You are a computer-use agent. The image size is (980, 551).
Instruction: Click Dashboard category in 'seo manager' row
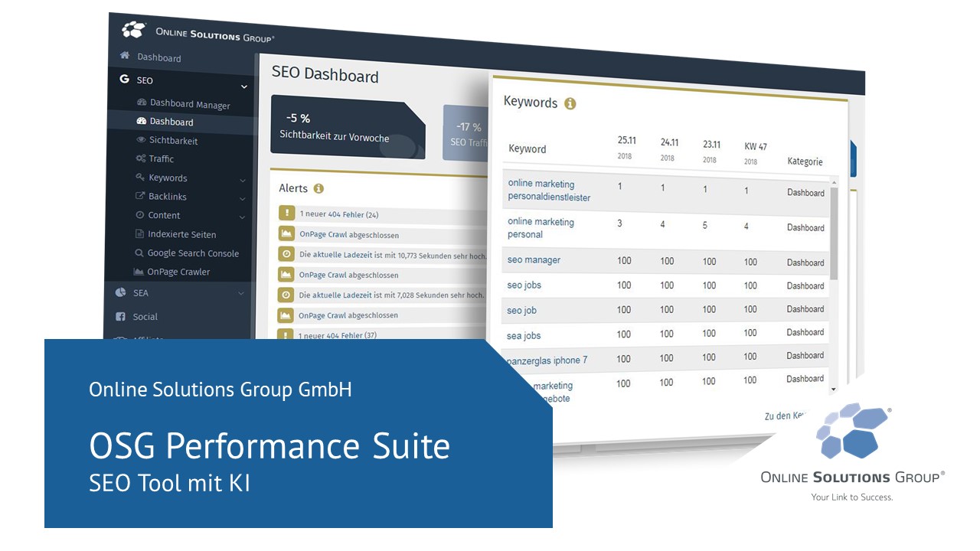[805, 262]
